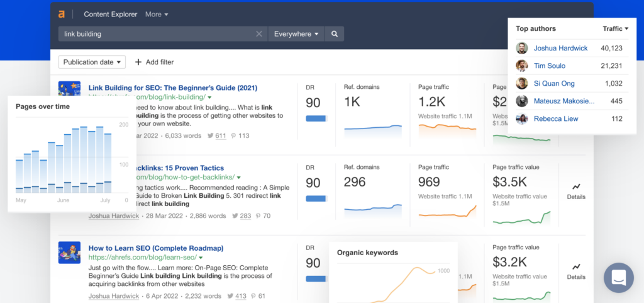Click the How to Learn SEO thumbnail
The width and height of the screenshot is (644, 303).
69,253
